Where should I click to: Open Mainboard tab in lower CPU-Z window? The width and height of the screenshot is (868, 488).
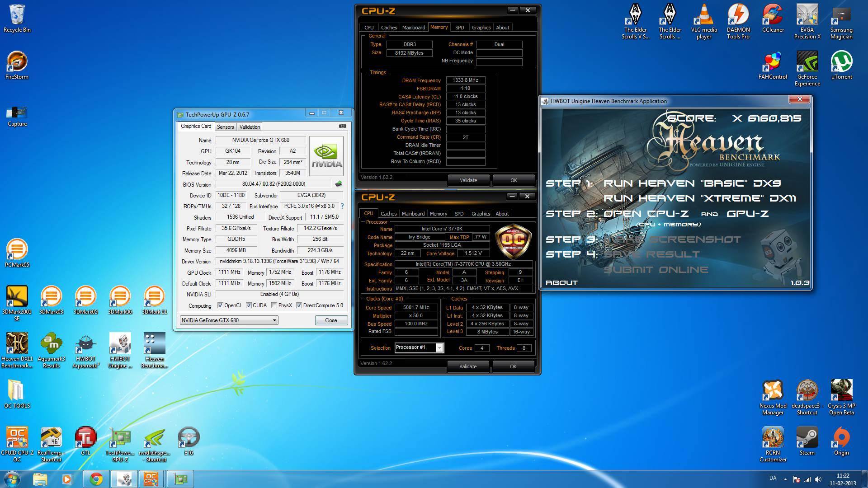pyautogui.click(x=413, y=214)
